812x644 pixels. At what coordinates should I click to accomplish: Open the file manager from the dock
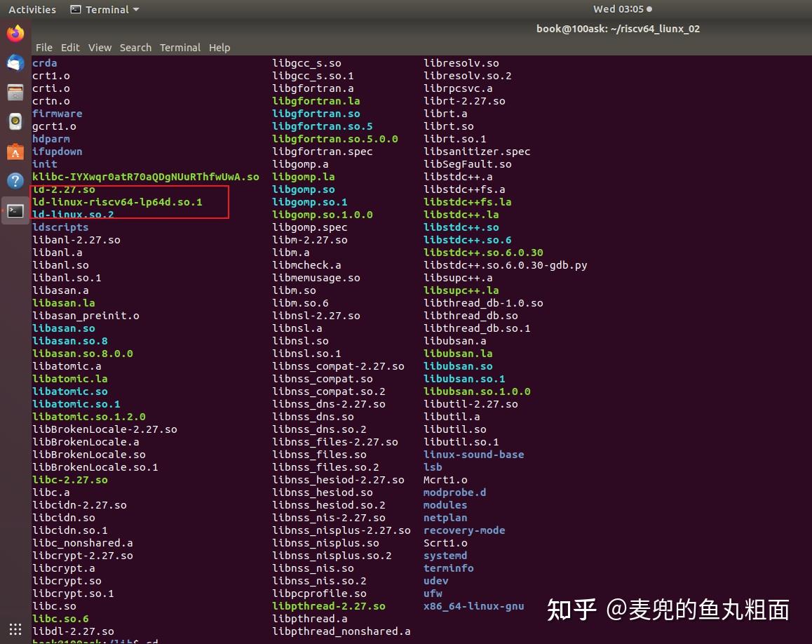click(x=15, y=92)
